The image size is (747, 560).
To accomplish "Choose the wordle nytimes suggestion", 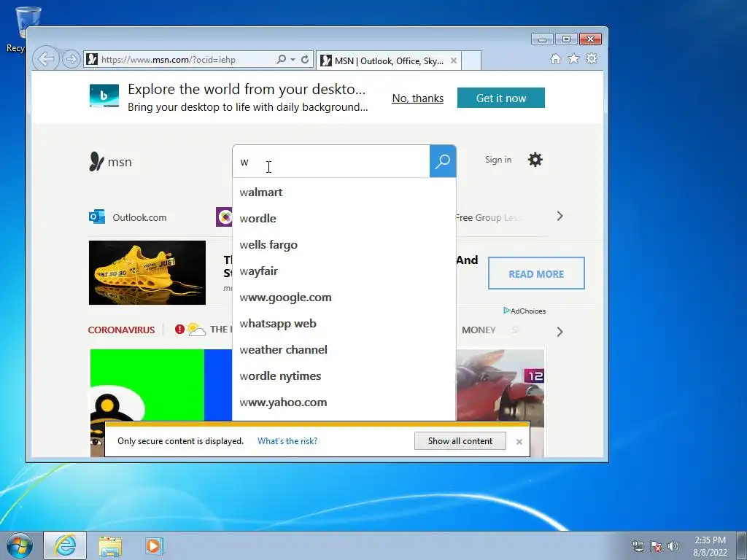I will [x=344, y=376].
